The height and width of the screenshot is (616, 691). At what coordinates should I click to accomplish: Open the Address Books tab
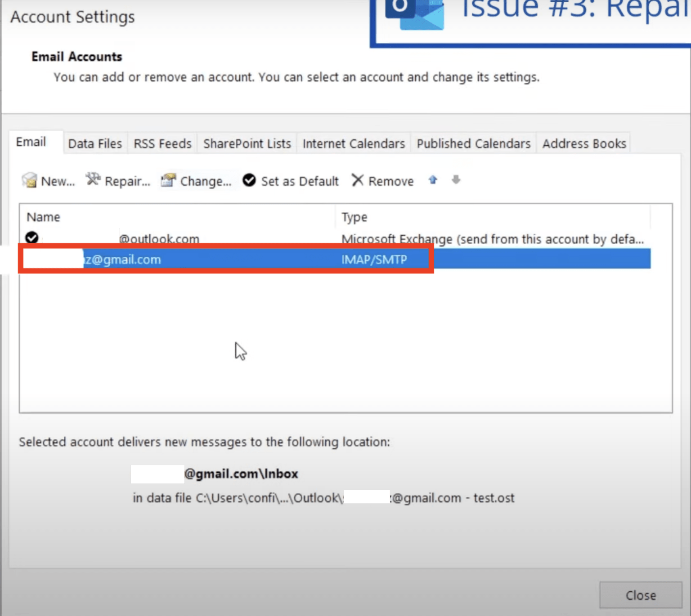click(x=583, y=143)
